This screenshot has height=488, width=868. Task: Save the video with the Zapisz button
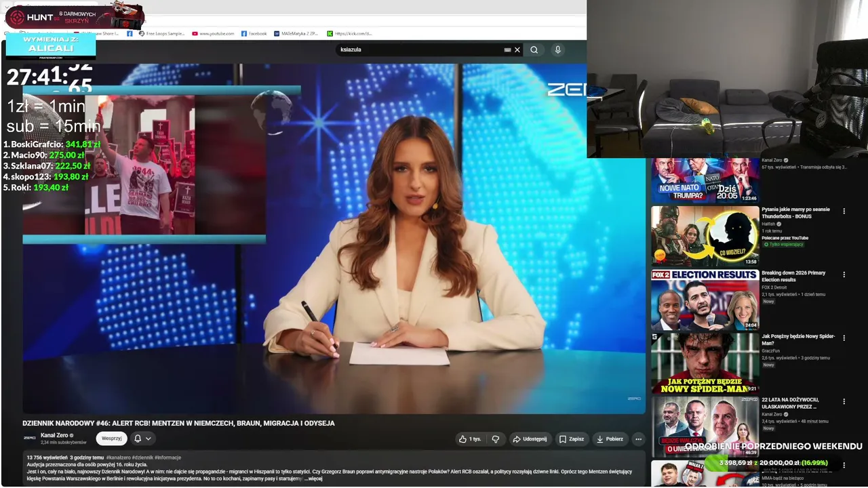[x=572, y=439]
